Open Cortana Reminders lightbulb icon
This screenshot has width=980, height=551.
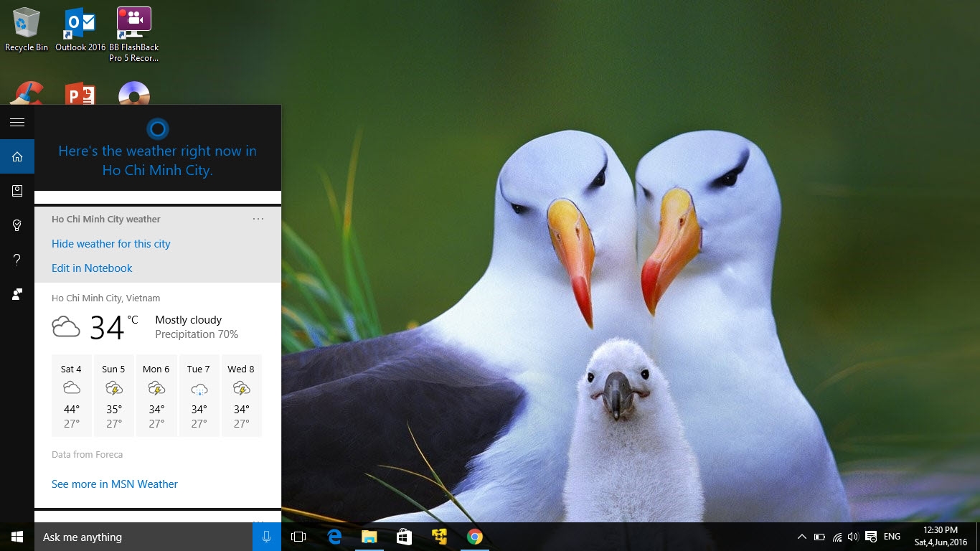click(17, 225)
